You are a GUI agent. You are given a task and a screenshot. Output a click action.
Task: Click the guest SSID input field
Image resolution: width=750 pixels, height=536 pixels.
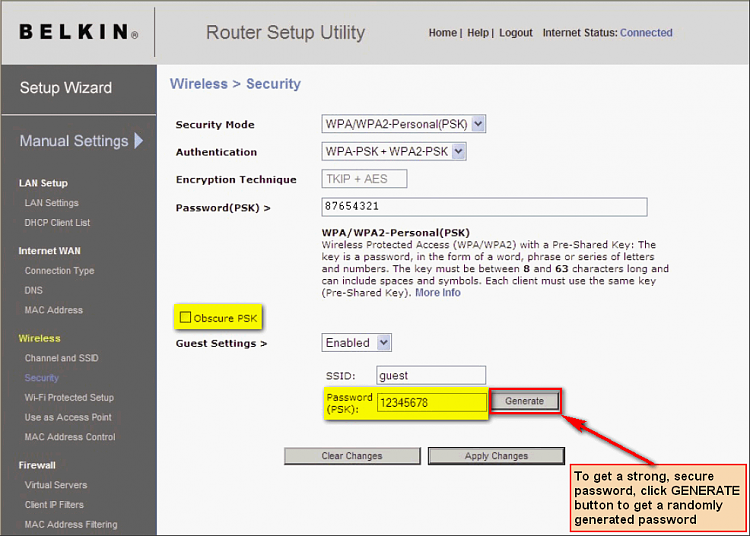(x=431, y=375)
